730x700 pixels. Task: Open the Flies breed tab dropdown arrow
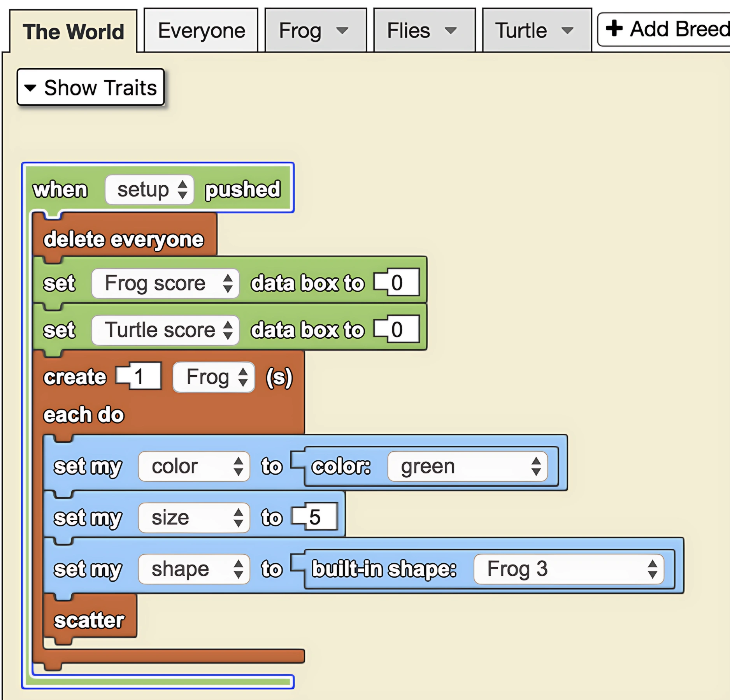pyautogui.click(x=451, y=31)
